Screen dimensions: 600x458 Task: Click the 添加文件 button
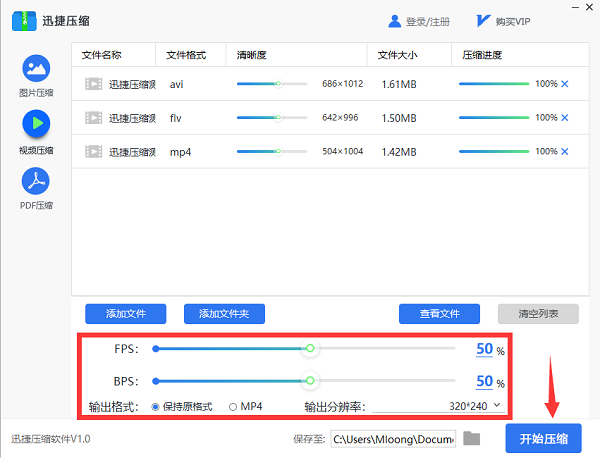pos(125,314)
